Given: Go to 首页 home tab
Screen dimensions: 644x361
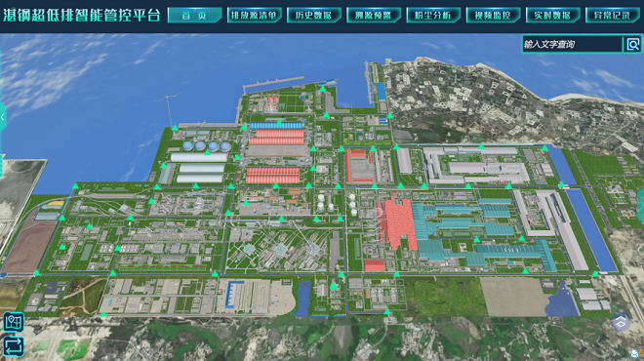Looking at the screenshot, I should (x=195, y=16).
